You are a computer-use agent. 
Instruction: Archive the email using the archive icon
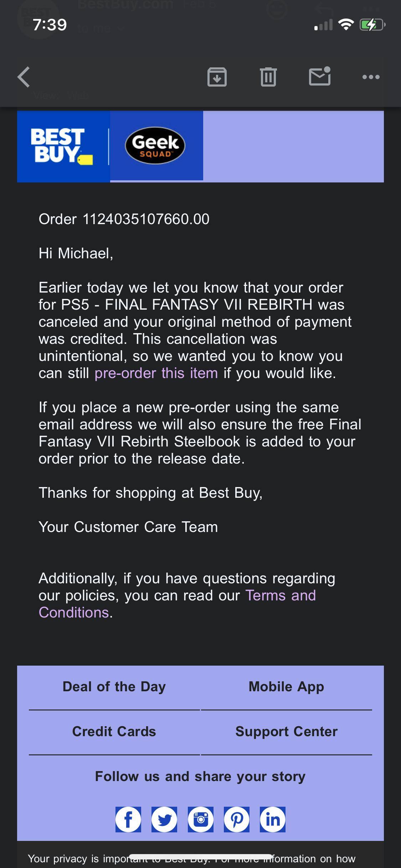(x=217, y=76)
